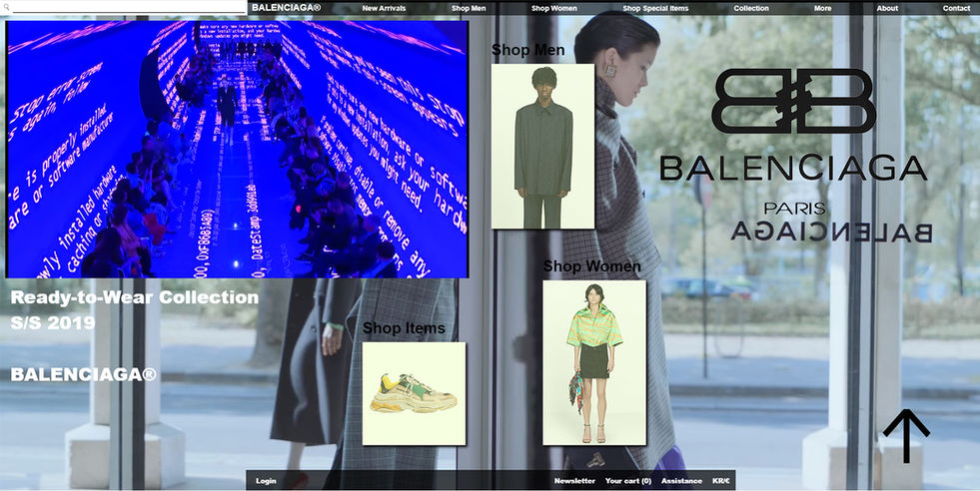Open the Triple S sneaker thumbnail
980x491 pixels.
point(414,393)
